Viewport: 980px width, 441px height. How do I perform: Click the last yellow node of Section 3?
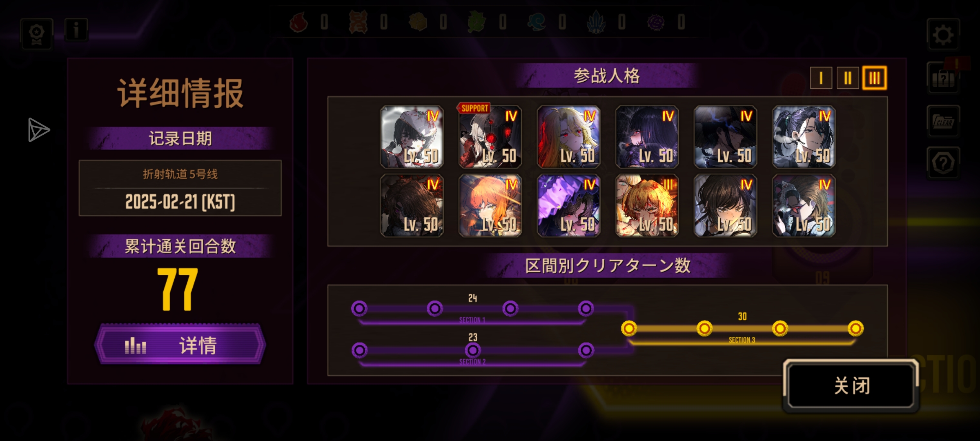855,328
